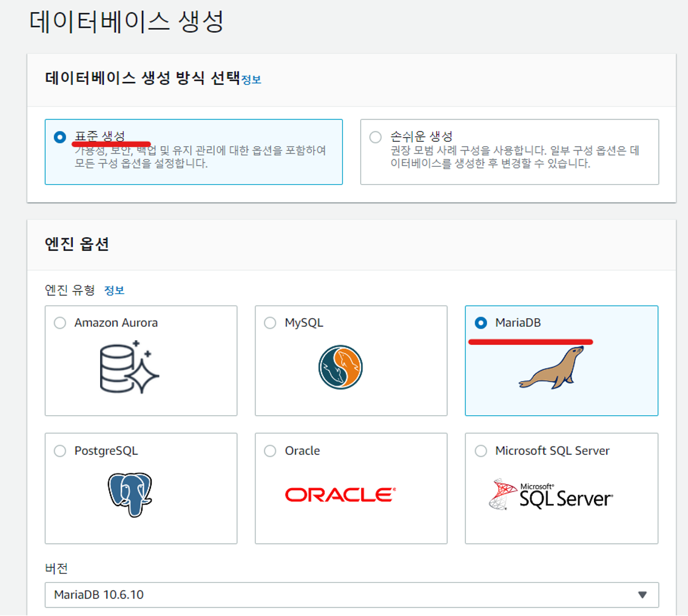688x616 pixels.
Task: Click the Microsoft SQL Server logo
Action: pyautogui.click(x=551, y=495)
